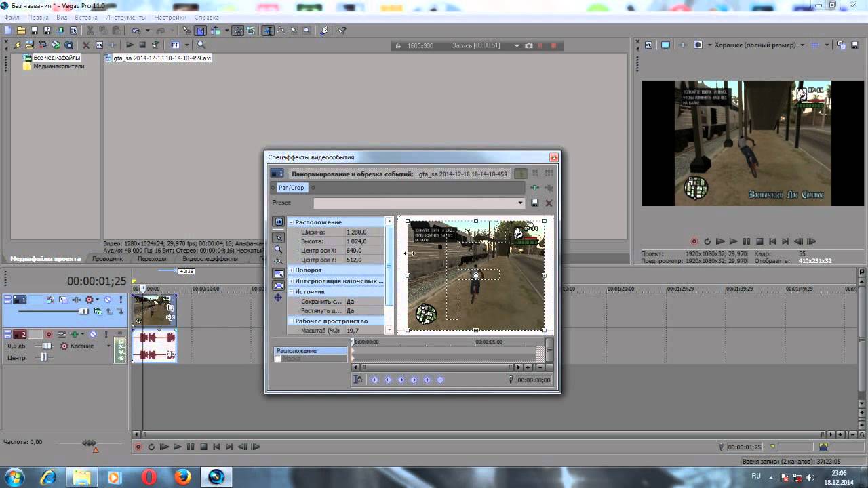Click the lightning bolt icon in Project Media toolbar

pos(16,45)
